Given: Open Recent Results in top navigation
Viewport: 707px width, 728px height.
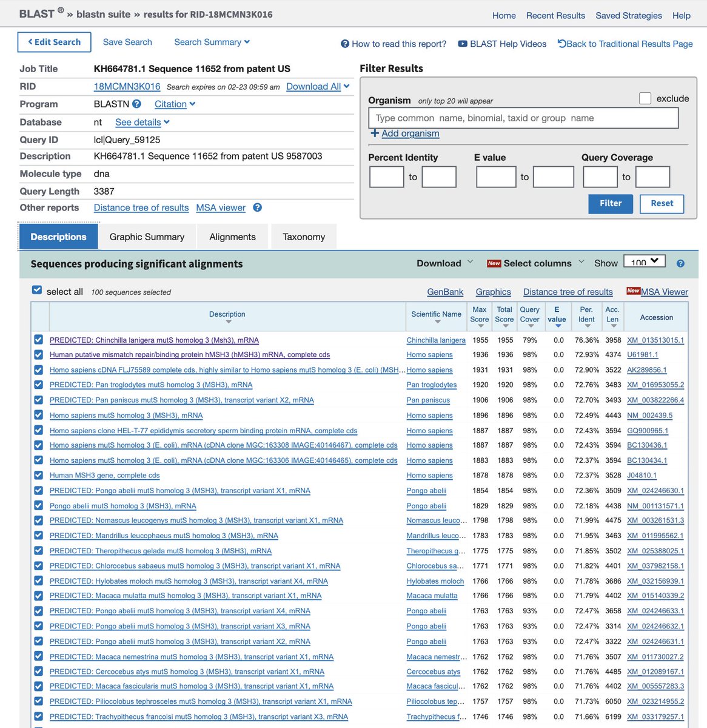Looking at the screenshot, I should click(x=555, y=16).
